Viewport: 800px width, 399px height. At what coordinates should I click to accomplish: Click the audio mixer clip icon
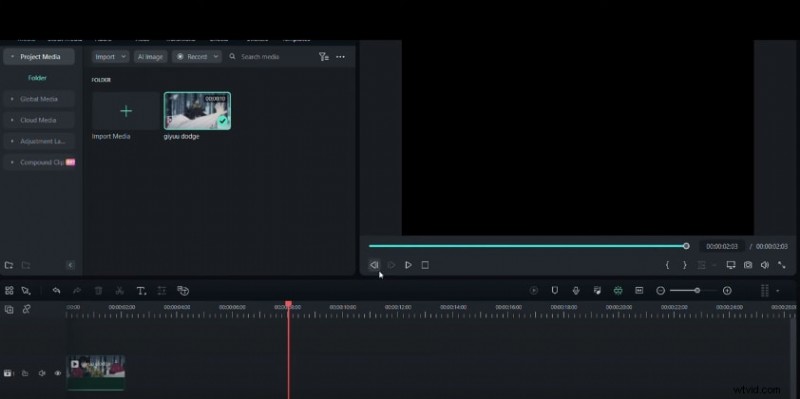597,290
